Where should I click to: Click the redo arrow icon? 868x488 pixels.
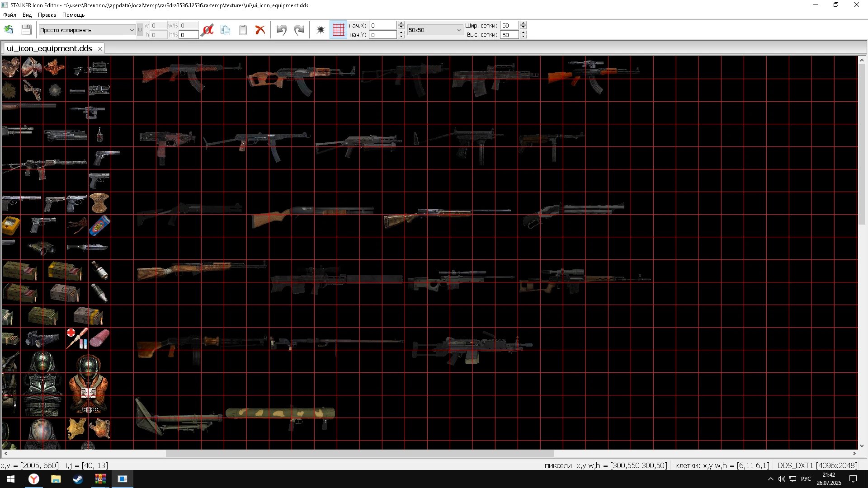(299, 30)
